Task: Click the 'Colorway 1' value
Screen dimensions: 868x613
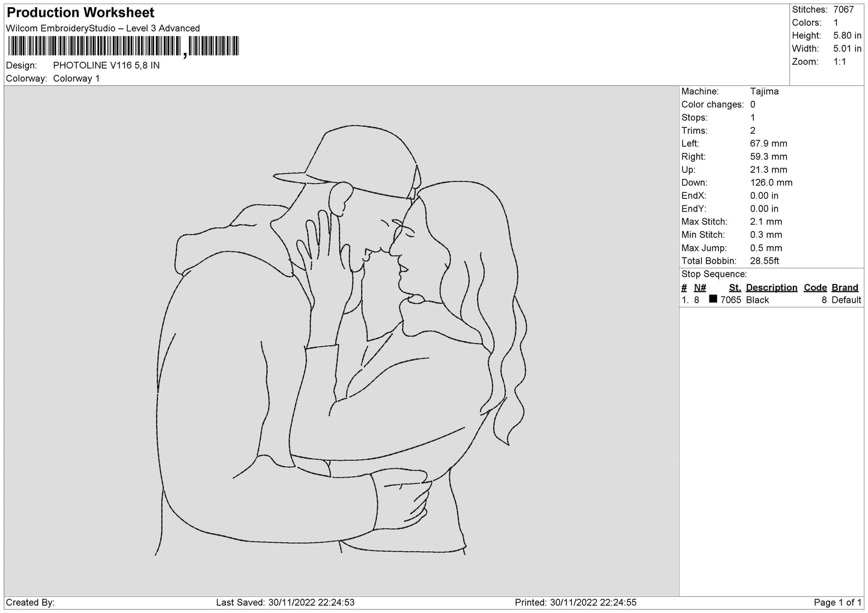Action: [76, 79]
